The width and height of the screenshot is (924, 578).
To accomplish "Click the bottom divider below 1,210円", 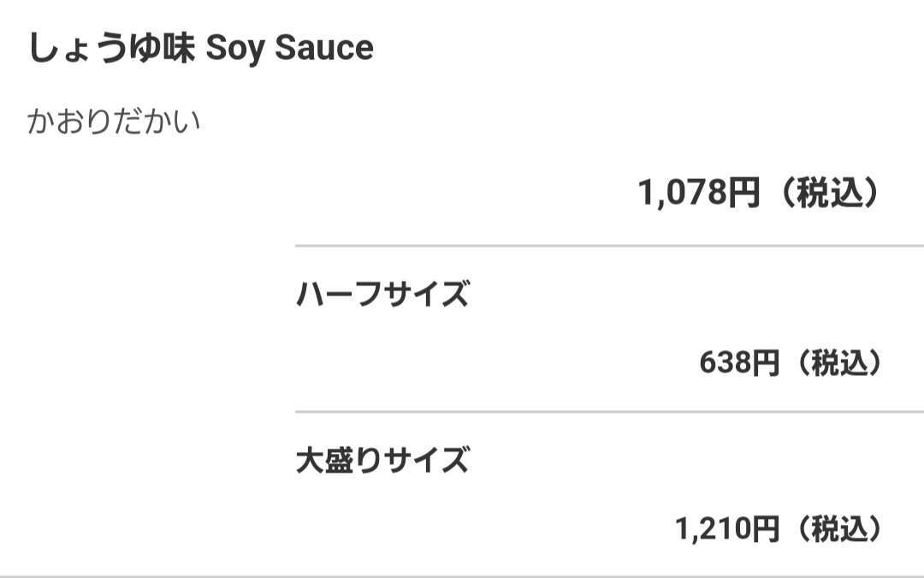I will pyautogui.click(x=462, y=575).
